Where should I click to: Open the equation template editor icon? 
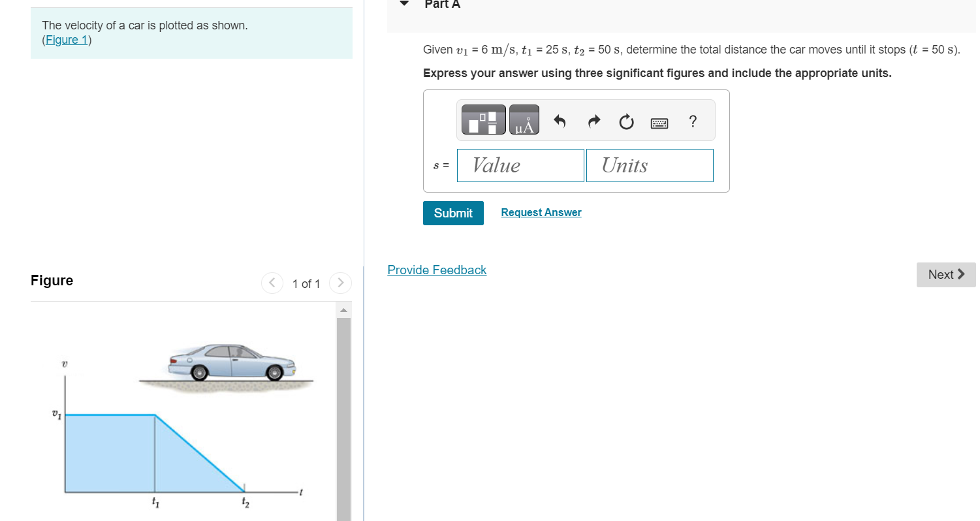(483, 119)
